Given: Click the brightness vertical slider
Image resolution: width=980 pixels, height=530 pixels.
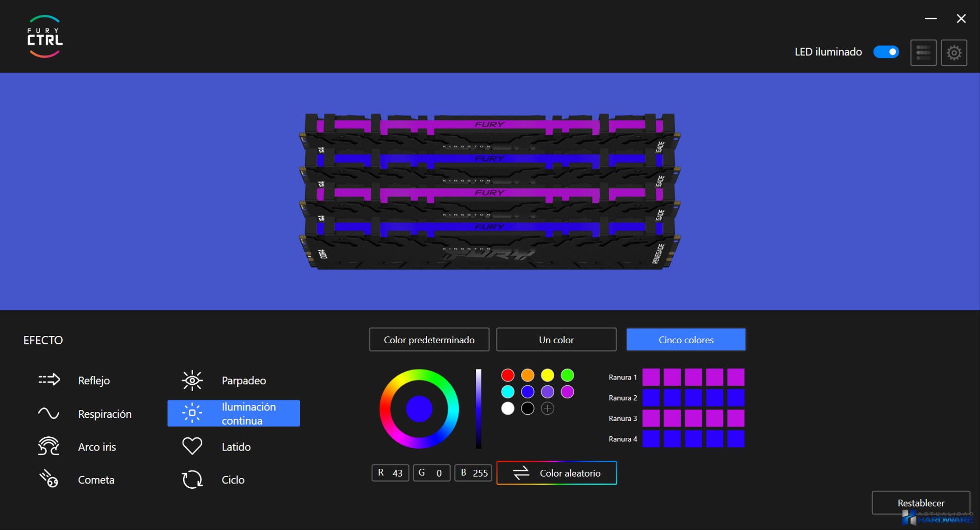Looking at the screenshot, I should (478, 408).
